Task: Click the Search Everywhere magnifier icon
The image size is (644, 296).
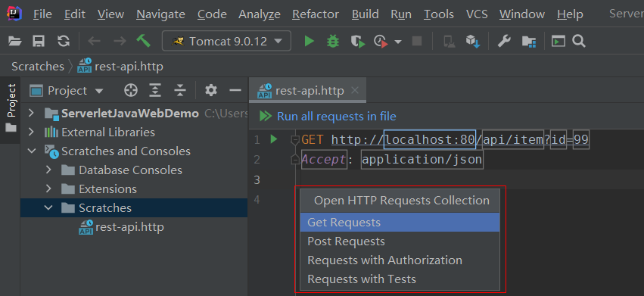Action: click(579, 41)
